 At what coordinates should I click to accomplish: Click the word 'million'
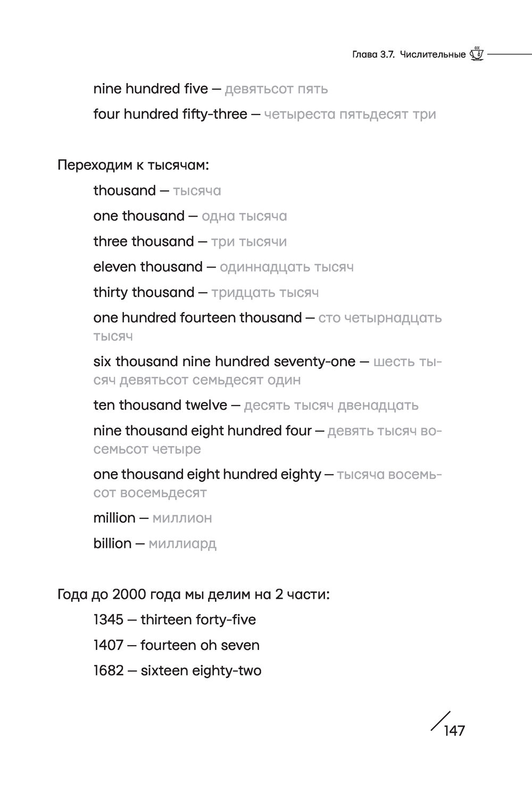pos(114,518)
